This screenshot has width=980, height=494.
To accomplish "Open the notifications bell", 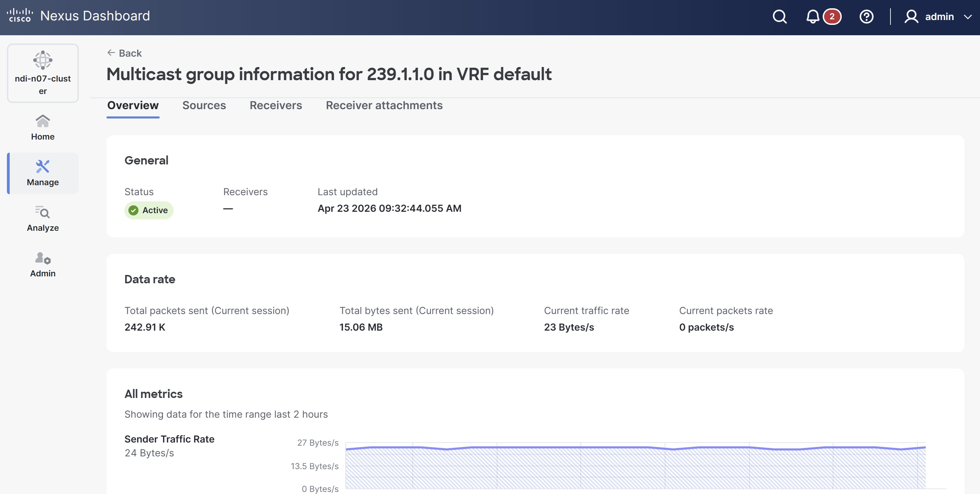I will [813, 16].
